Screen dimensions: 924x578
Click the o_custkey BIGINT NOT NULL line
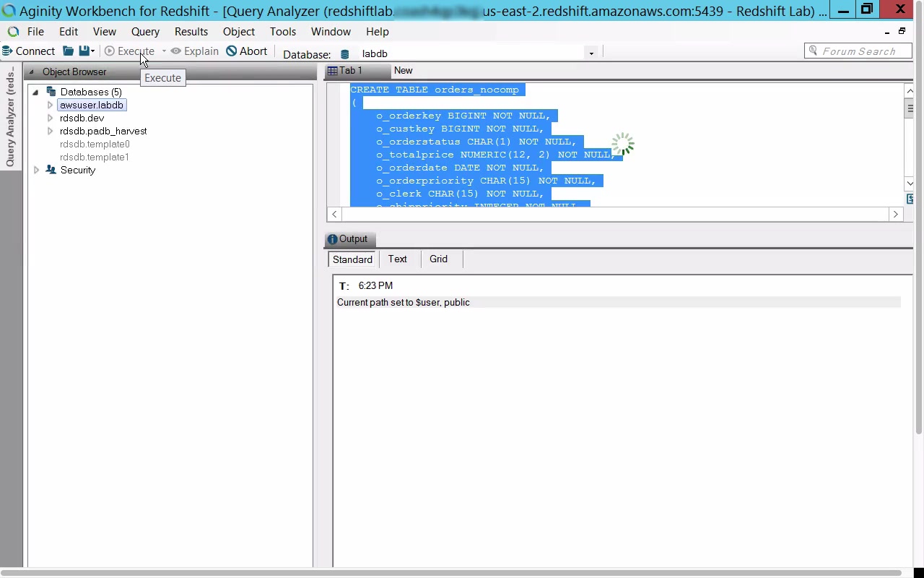click(460, 129)
